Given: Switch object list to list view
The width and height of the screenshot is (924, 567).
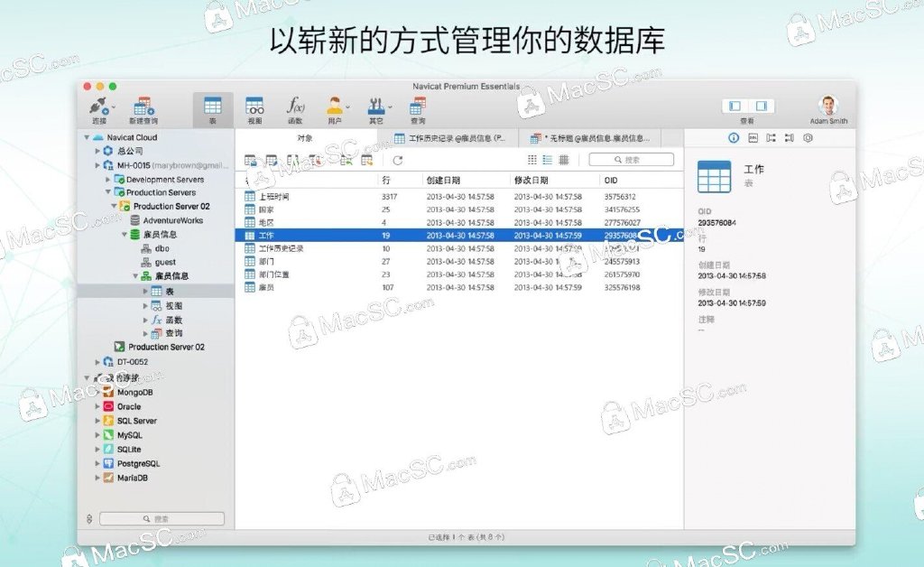Looking at the screenshot, I should click(548, 160).
